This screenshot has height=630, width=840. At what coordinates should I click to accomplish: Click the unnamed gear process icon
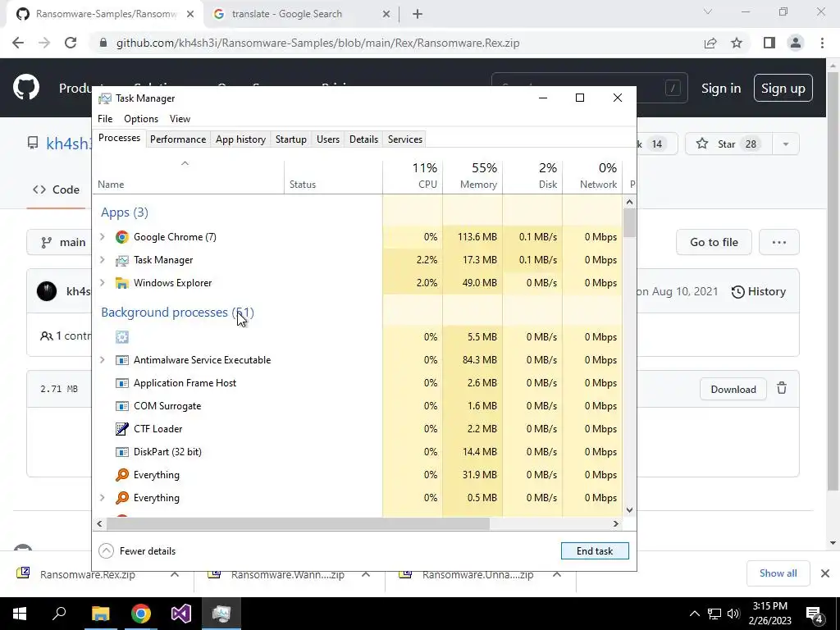[122, 337]
